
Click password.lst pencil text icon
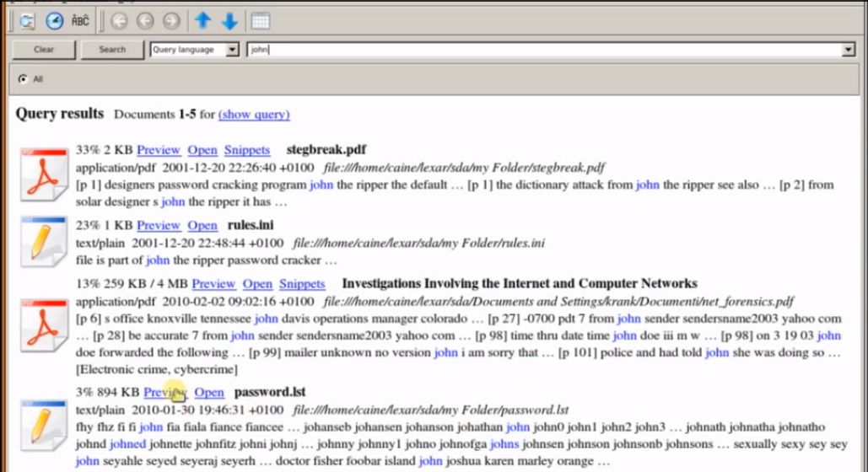tap(44, 425)
